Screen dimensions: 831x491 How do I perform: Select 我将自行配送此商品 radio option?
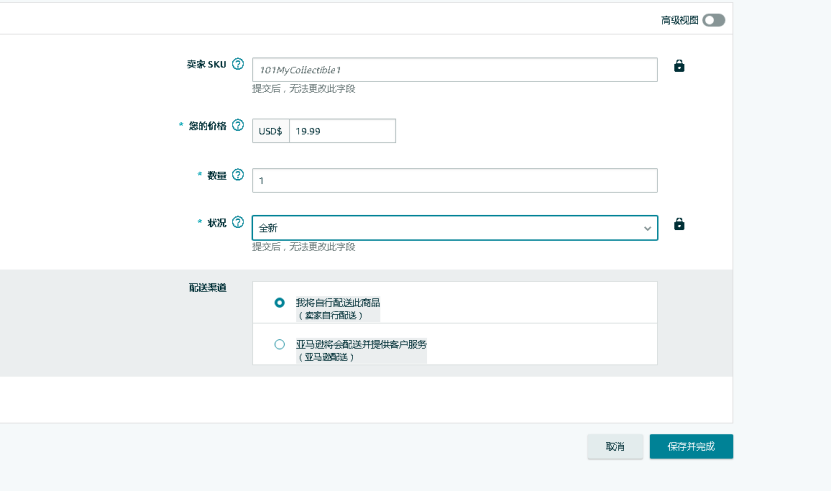tap(280, 302)
